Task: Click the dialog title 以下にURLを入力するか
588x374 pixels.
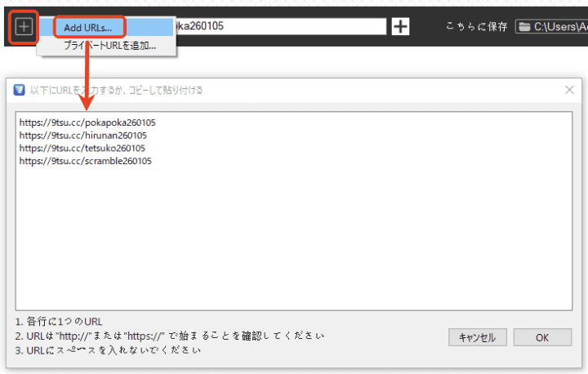Action: coord(116,90)
